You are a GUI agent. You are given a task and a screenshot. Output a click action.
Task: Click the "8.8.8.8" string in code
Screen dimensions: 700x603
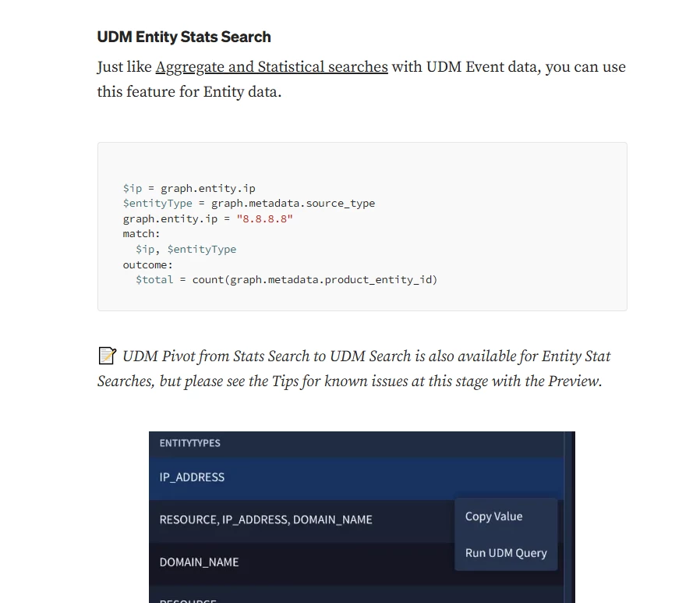[x=265, y=219]
